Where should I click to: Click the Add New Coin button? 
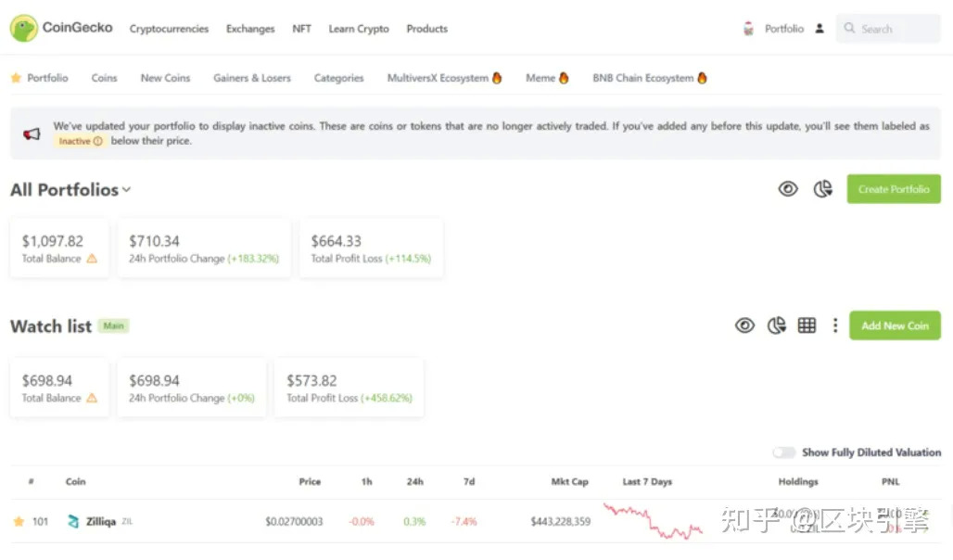[x=895, y=325]
